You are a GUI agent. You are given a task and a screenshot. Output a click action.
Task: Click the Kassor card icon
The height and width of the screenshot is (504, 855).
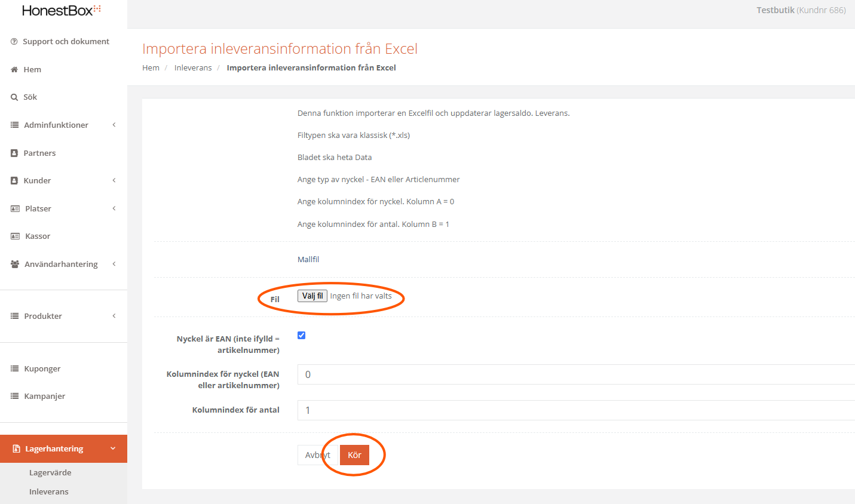click(16, 236)
